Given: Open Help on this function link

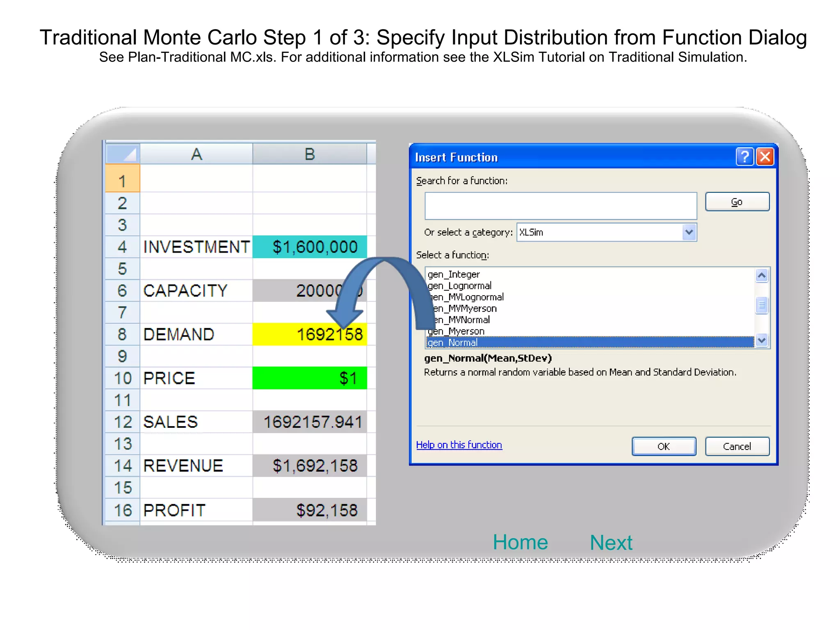Looking at the screenshot, I should coord(459,445).
